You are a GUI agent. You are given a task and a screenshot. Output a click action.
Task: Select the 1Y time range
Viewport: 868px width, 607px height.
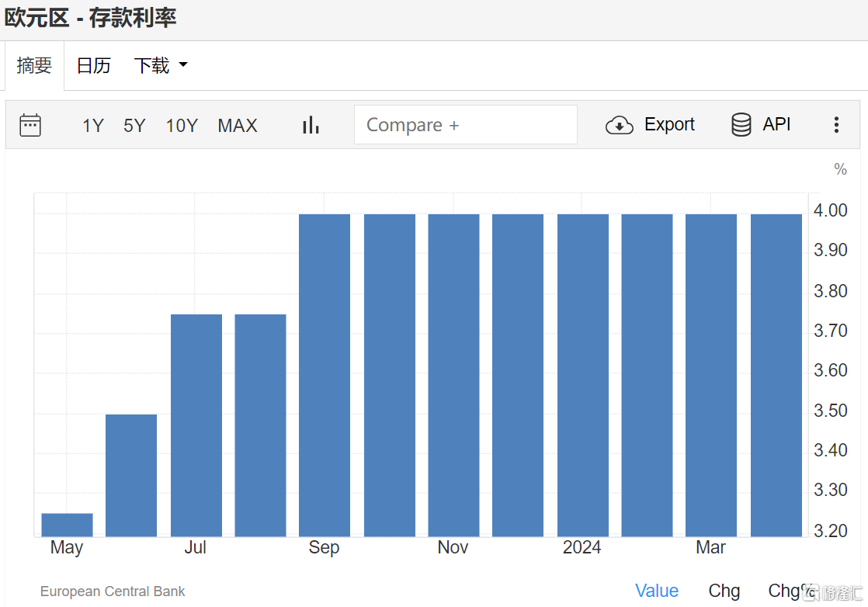[x=92, y=125]
